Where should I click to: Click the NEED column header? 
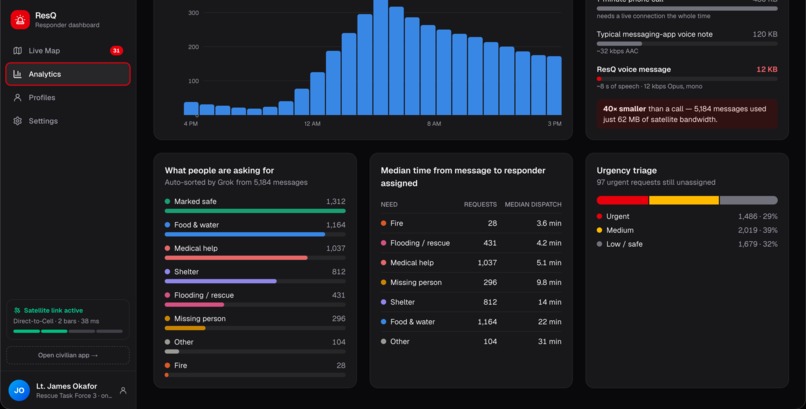[x=389, y=204]
